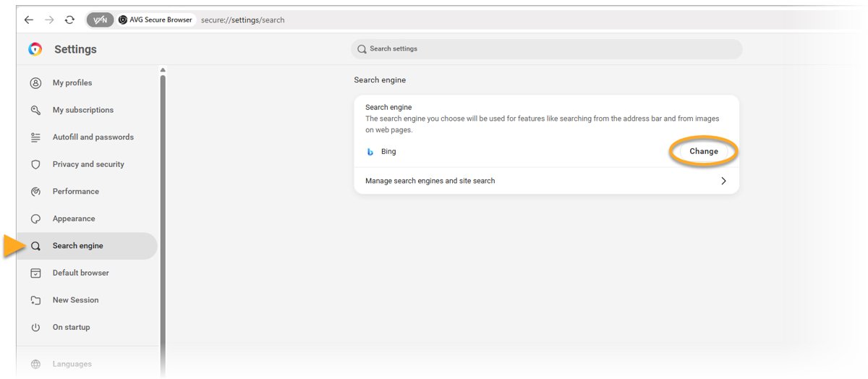Click the sidebar scrollbar up arrow
Screen dimensions: 868x379
point(163,70)
